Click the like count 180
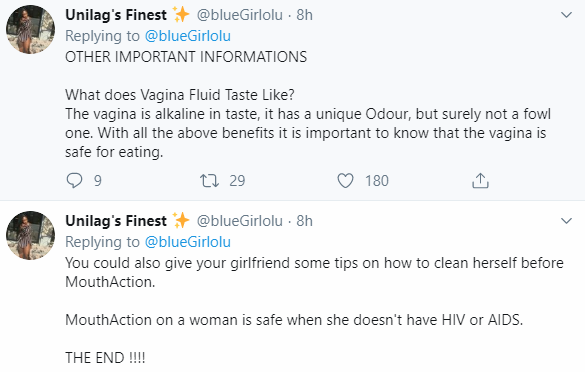The height and width of the screenshot is (372, 585). pyautogui.click(x=377, y=181)
